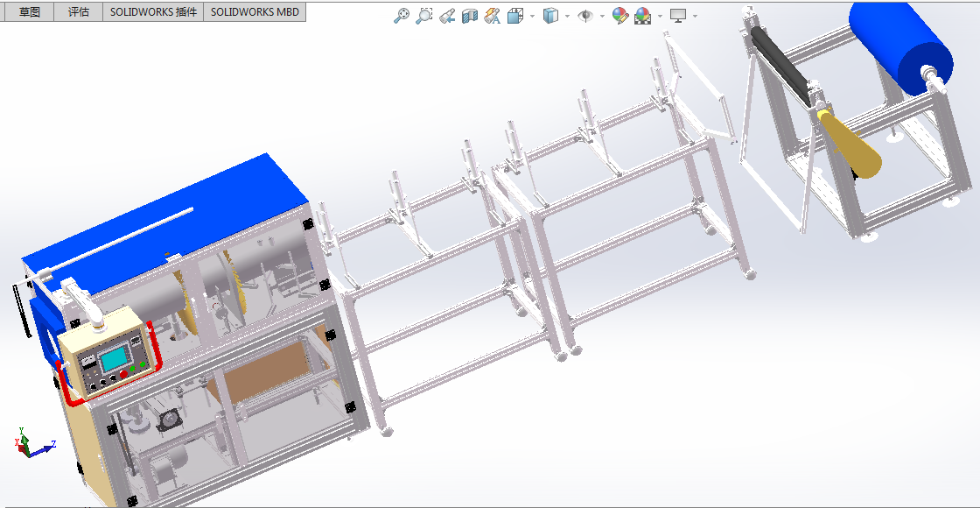Expand the View Settings dropdown
The image size is (980, 508).
point(693,15)
